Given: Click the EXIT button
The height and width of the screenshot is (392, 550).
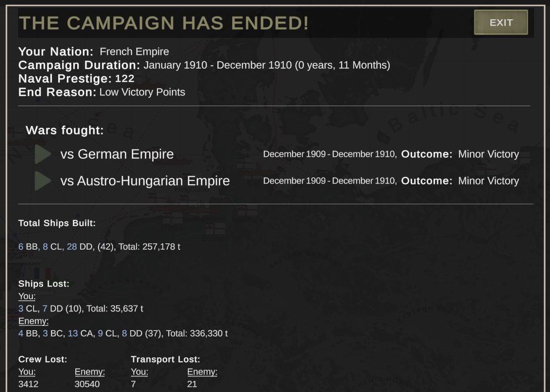Looking at the screenshot, I should pyautogui.click(x=501, y=22).
